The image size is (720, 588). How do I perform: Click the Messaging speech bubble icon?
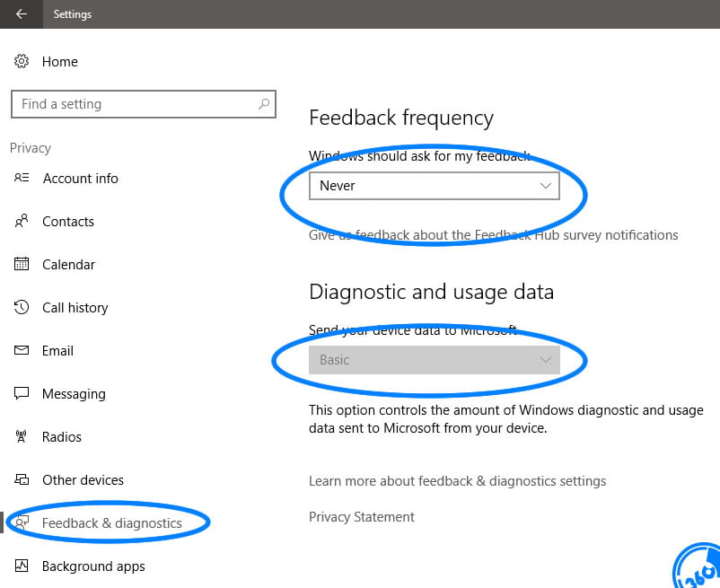[x=22, y=393]
